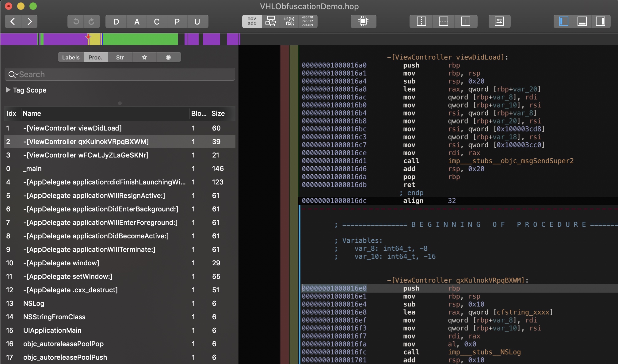Switch to hexadecimal view mode
Viewport: 618px width, 364px height.
point(307,21)
